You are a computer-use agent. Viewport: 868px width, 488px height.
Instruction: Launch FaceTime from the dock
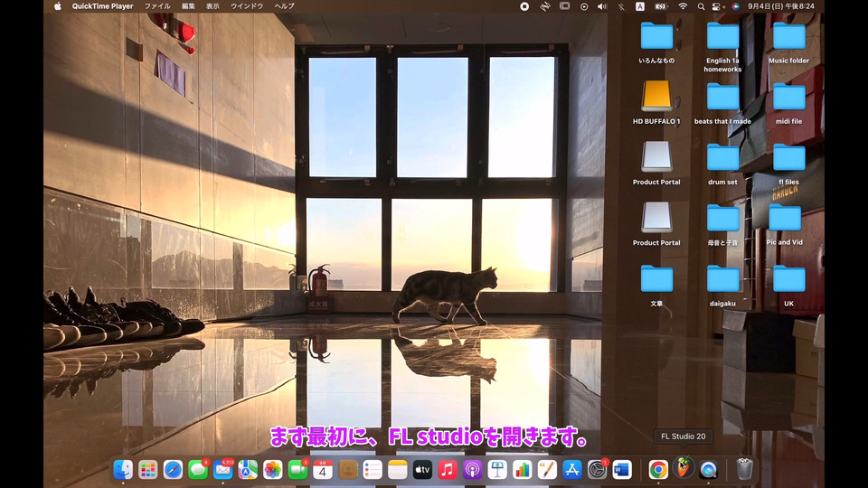297,470
